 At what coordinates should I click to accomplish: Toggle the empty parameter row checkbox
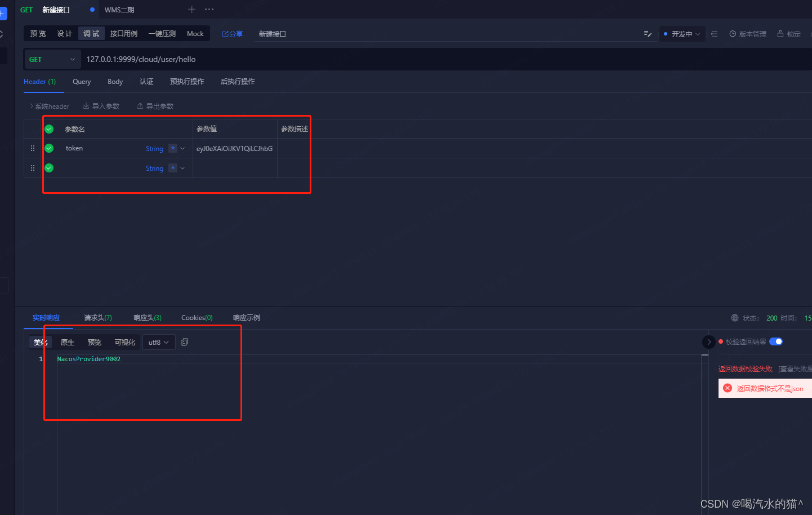point(49,168)
